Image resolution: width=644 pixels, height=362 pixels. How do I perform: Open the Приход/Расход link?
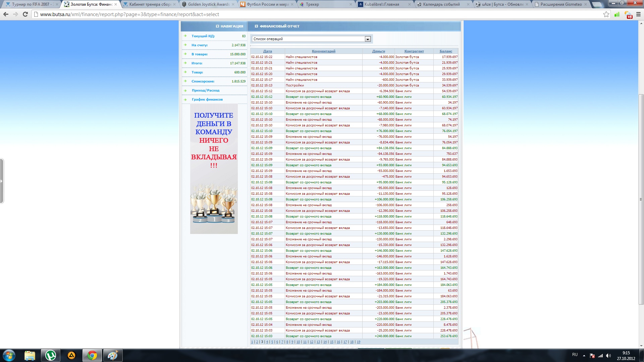click(x=206, y=90)
